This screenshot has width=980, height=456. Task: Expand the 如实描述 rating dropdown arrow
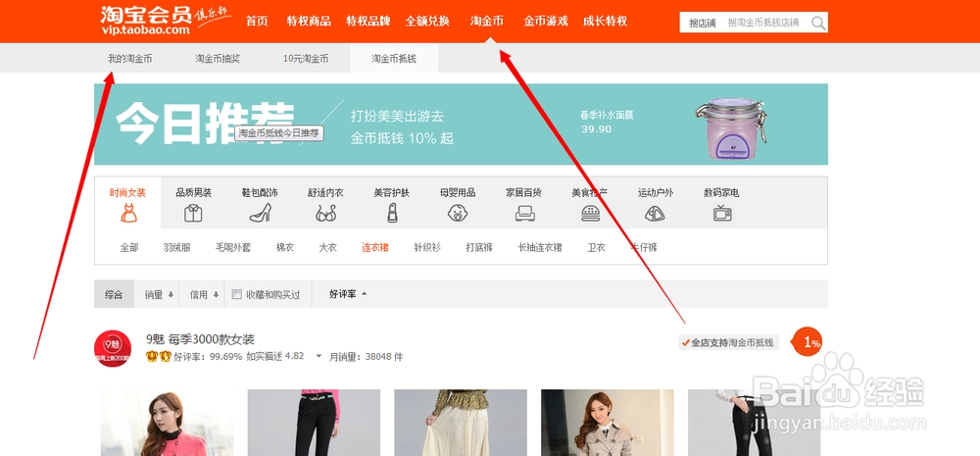pyautogui.click(x=318, y=357)
